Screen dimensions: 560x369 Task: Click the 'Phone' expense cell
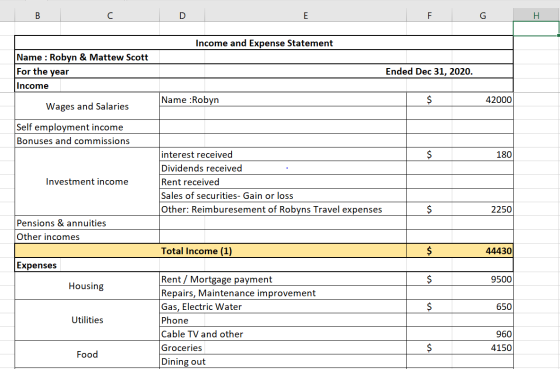click(283, 320)
